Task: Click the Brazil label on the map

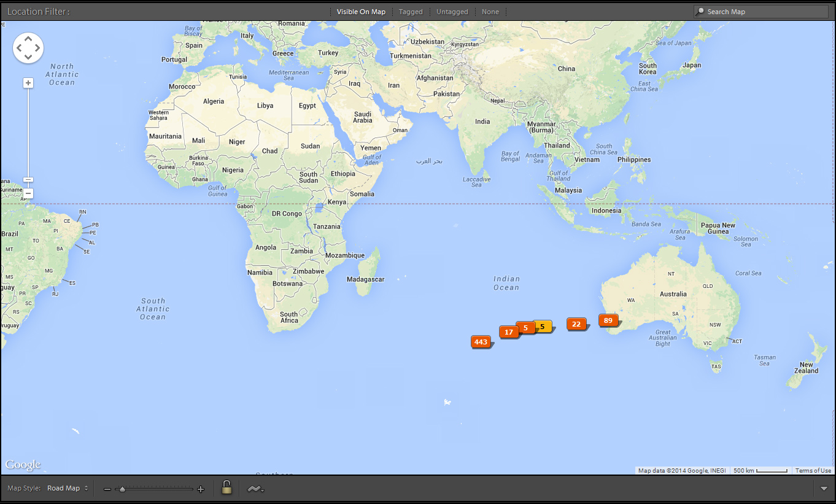Action: click(10, 234)
